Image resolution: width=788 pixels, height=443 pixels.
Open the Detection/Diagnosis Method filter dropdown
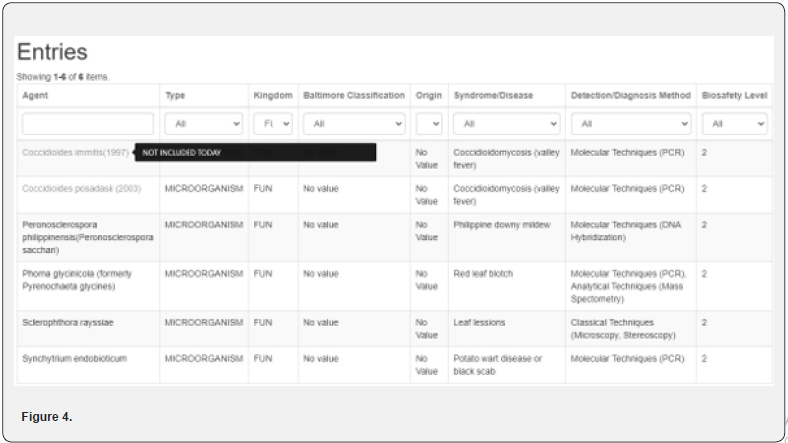(630, 124)
